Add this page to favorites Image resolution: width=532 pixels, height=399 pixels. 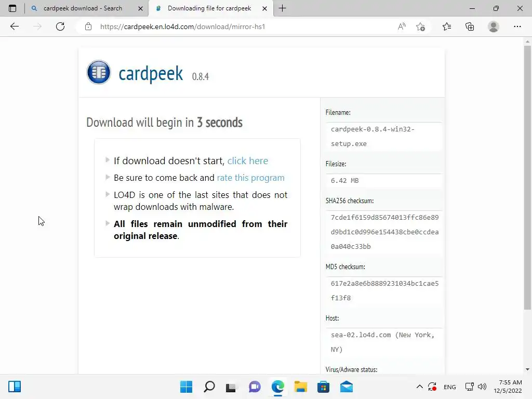click(x=420, y=26)
